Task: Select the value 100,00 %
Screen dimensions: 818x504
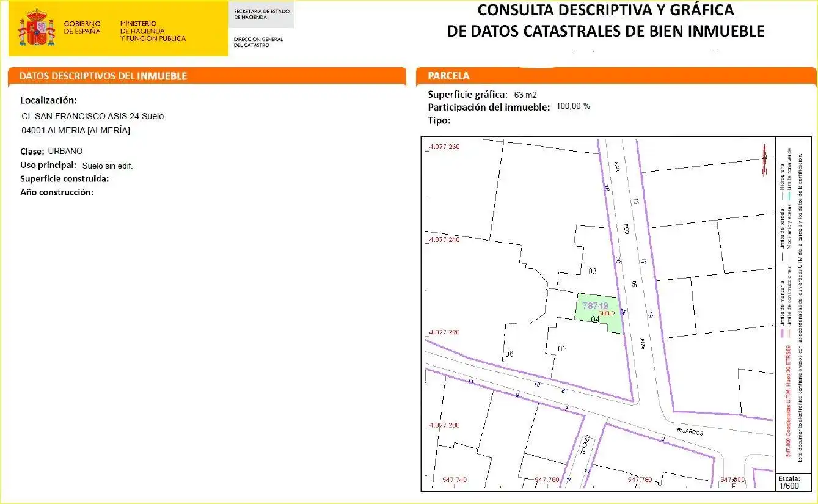Action: (573, 106)
